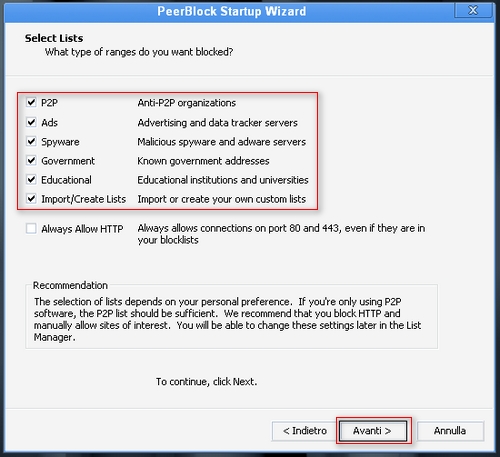Click the 'Anti-P2P organizations' description
The width and height of the screenshot is (500, 457).
(x=187, y=103)
